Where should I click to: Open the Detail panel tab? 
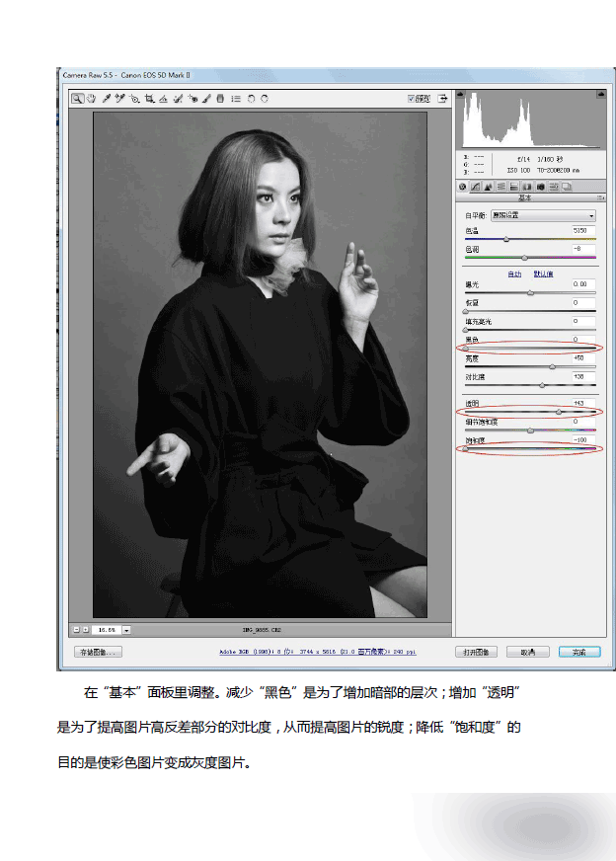(488, 187)
